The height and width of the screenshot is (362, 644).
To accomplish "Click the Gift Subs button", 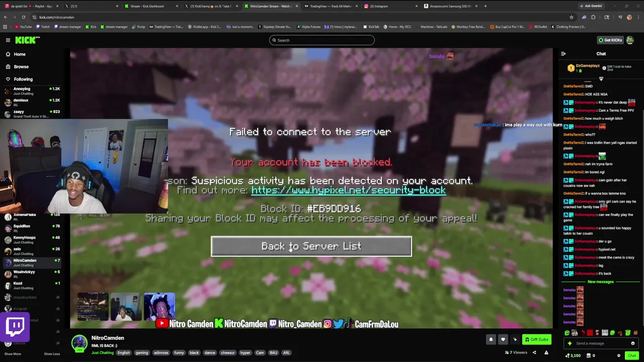I will click(536, 339).
